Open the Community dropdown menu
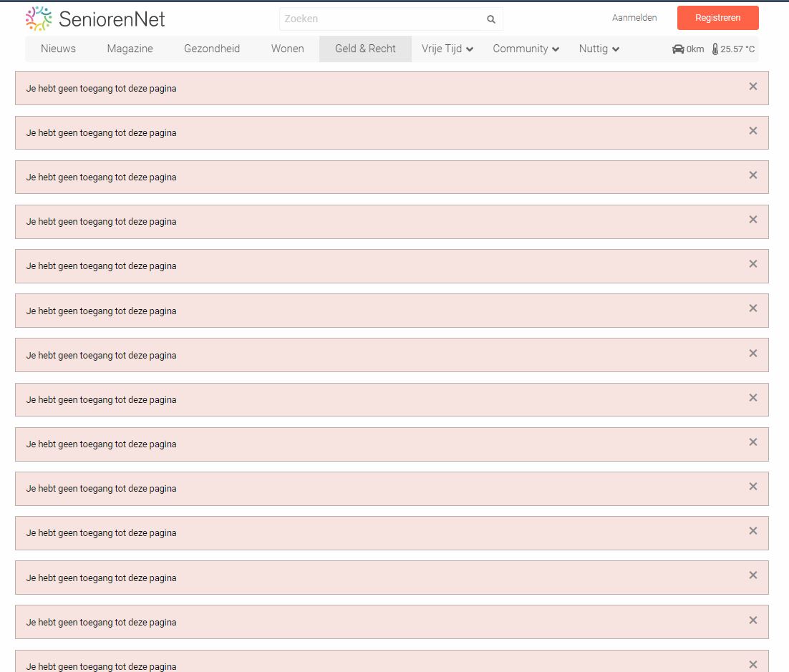 coord(526,49)
